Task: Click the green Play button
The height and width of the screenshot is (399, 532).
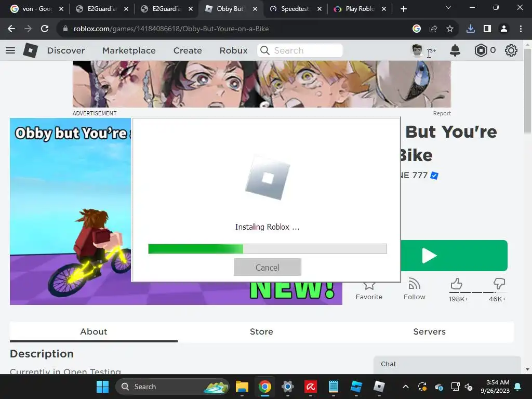Action: [x=454, y=256]
